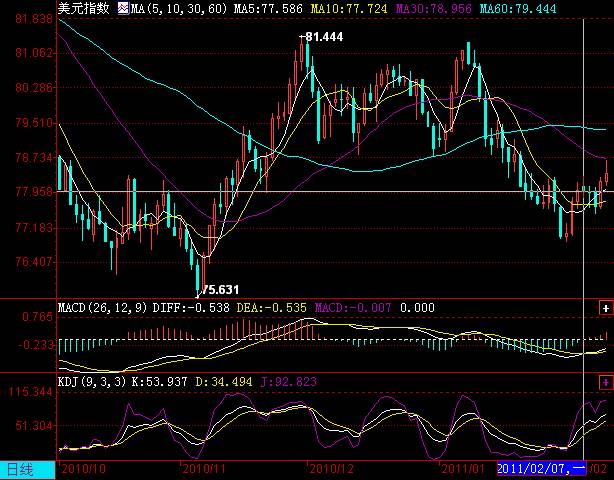Click the 0.765 MACD axis label
614x480 pixels.
(x=37, y=316)
